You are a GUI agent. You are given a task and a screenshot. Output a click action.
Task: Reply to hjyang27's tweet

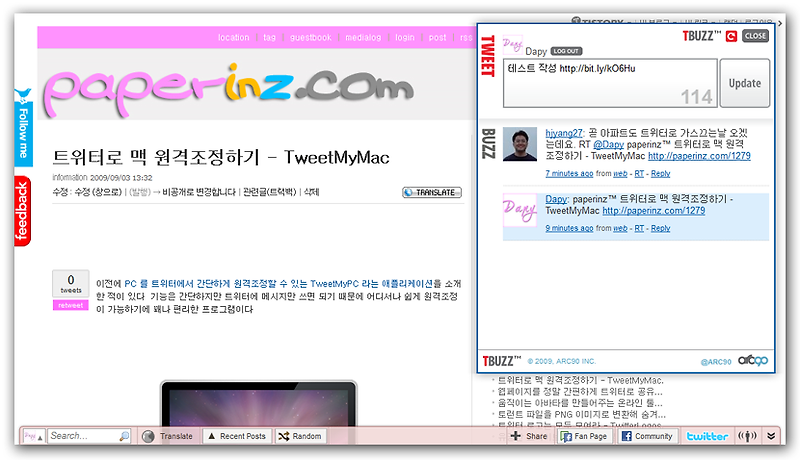(660, 173)
